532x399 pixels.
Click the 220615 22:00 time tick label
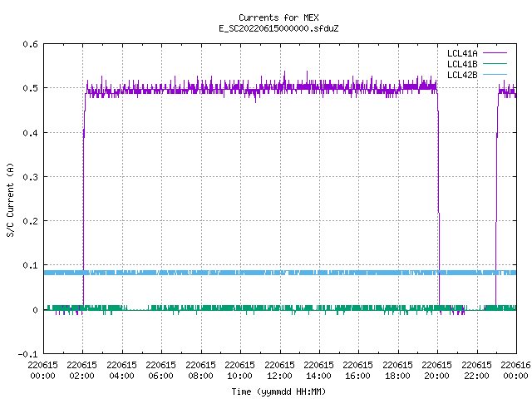(476, 370)
